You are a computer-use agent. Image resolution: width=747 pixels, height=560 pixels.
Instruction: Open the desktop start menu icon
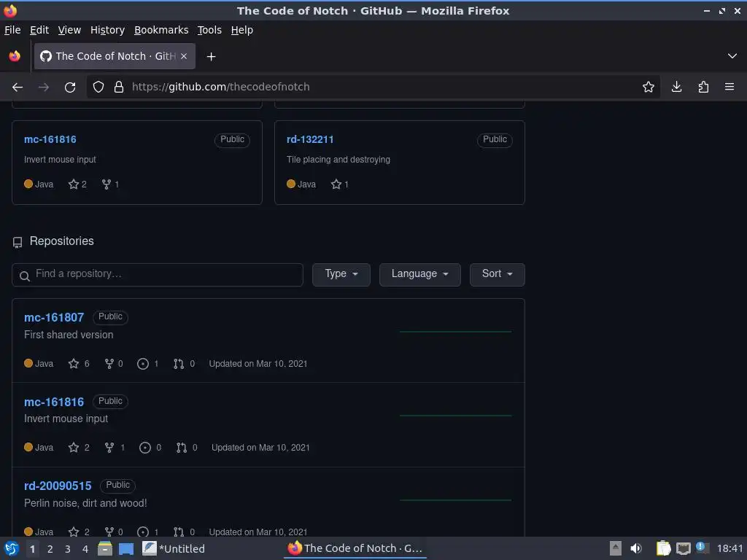tap(12, 548)
